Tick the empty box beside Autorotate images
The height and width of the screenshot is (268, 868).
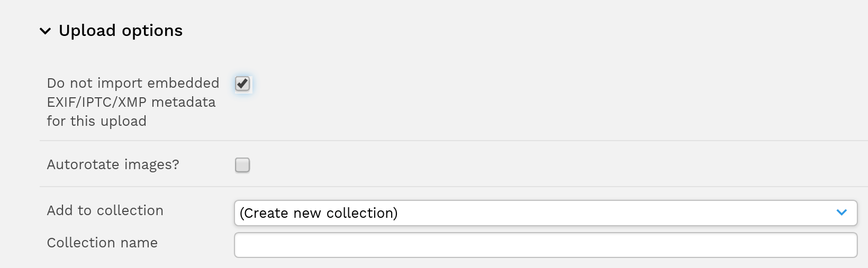(242, 165)
